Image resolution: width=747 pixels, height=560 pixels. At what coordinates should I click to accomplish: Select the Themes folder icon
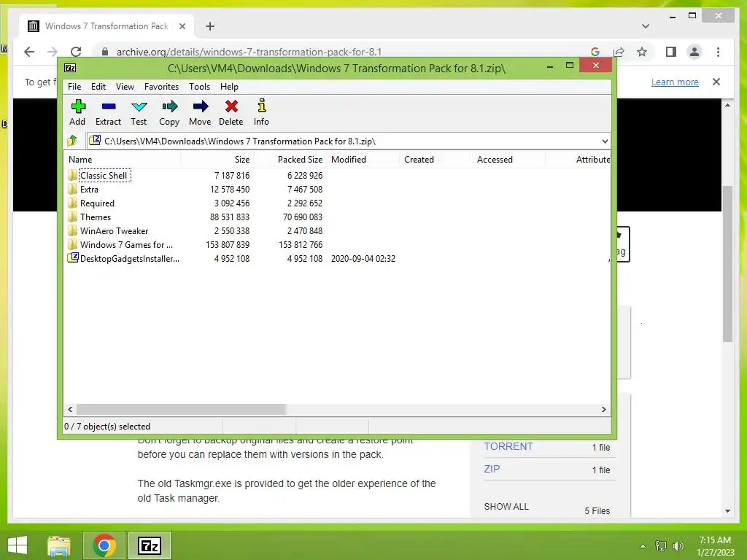(72, 217)
